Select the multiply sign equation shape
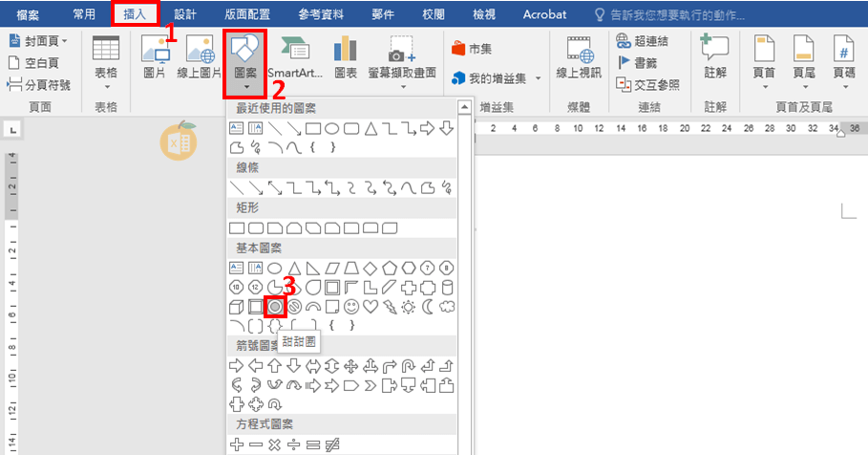The height and width of the screenshot is (455, 868). [276, 444]
